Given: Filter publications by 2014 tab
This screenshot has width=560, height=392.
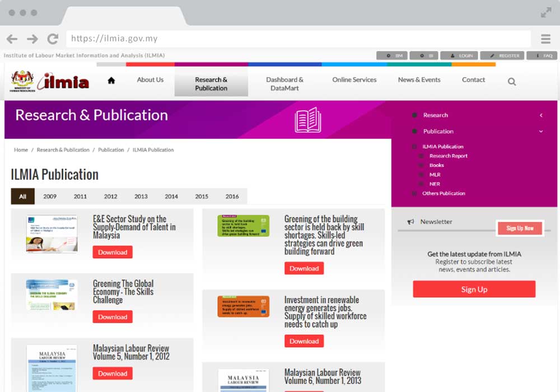Looking at the screenshot, I should click(171, 197).
